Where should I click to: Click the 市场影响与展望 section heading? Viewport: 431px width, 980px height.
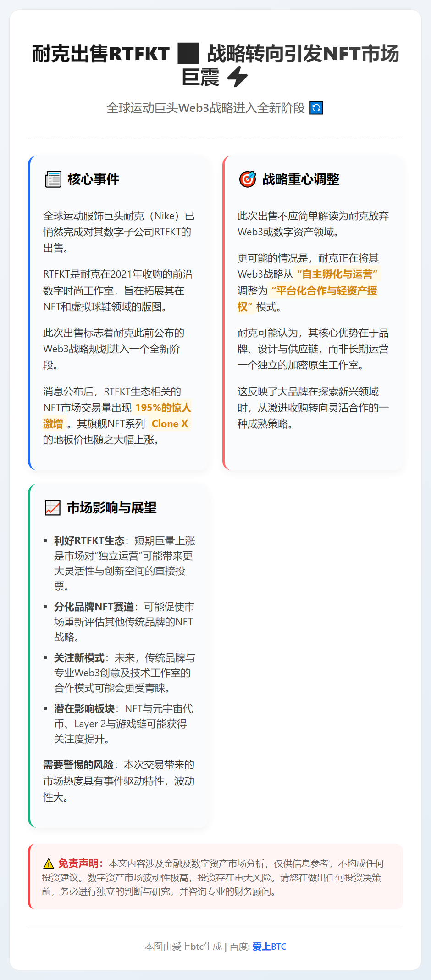coord(112,508)
